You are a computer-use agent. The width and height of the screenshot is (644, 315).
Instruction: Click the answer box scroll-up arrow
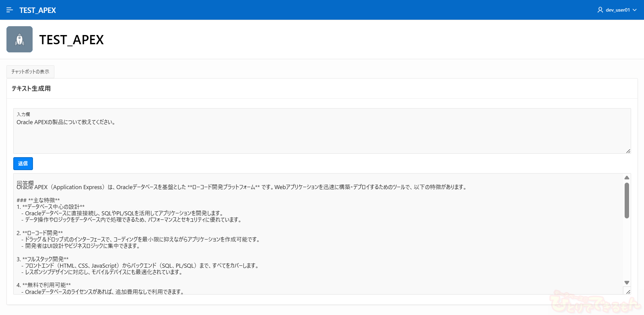627,178
